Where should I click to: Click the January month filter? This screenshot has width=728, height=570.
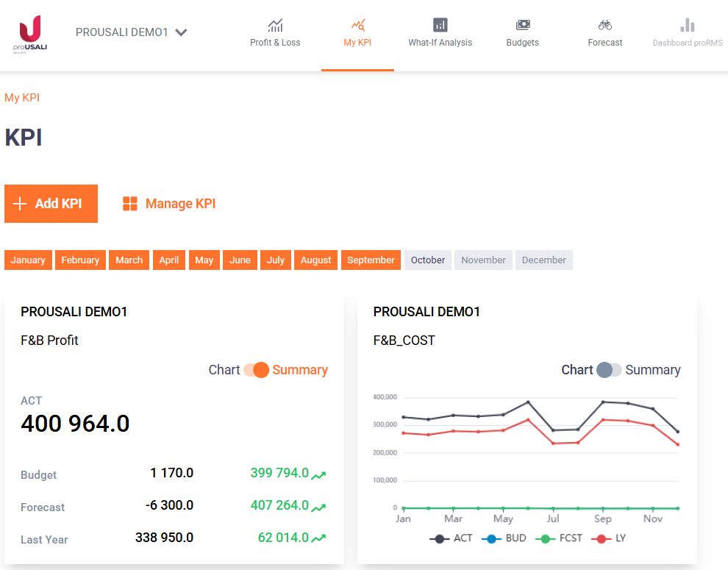28,260
